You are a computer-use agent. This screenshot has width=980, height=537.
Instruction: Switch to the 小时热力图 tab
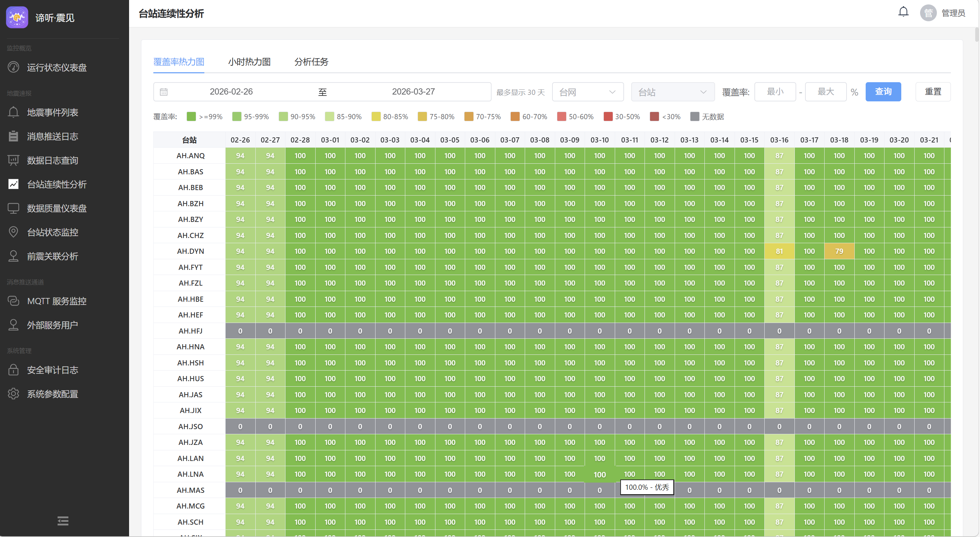coord(249,62)
